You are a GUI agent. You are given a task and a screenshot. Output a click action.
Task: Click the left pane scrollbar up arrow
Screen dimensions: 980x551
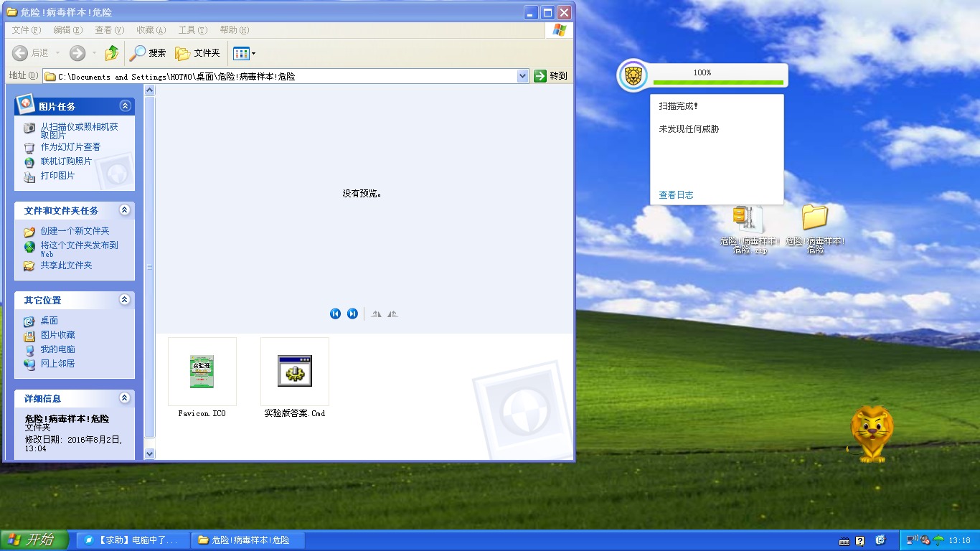pyautogui.click(x=150, y=90)
